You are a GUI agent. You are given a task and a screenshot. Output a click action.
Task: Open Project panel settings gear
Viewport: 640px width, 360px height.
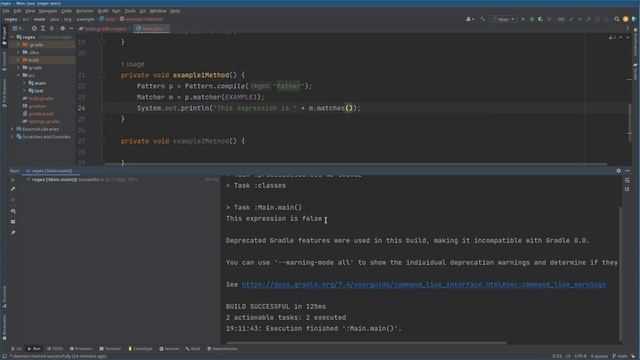pyautogui.click(x=62, y=29)
